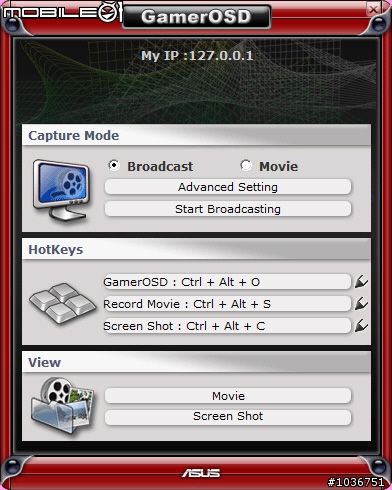Open Screen Shot button under View
The width and height of the screenshot is (392, 490).
(x=228, y=417)
